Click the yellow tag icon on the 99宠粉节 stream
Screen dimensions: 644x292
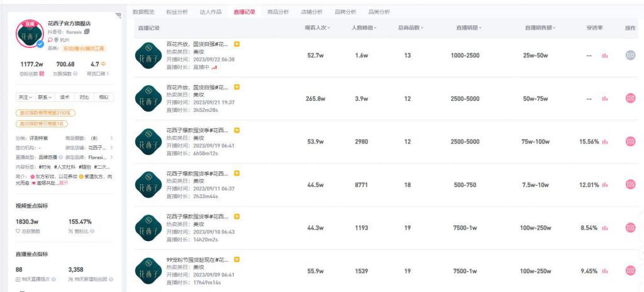[237, 259]
